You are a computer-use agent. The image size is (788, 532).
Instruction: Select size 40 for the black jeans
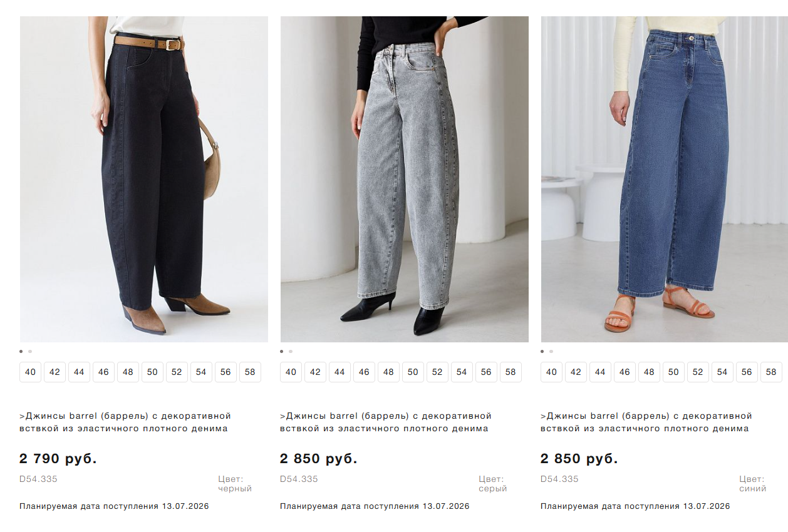pyautogui.click(x=30, y=372)
